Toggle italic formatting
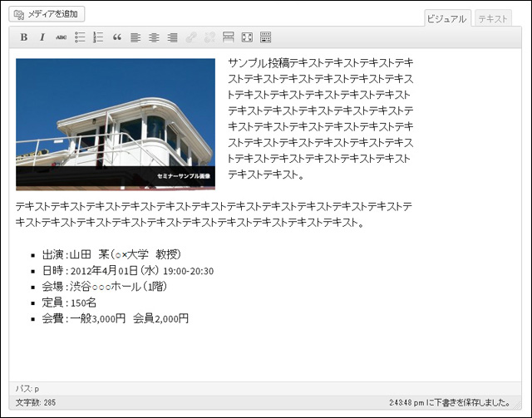The image size is (532, 418). [42, 37]
